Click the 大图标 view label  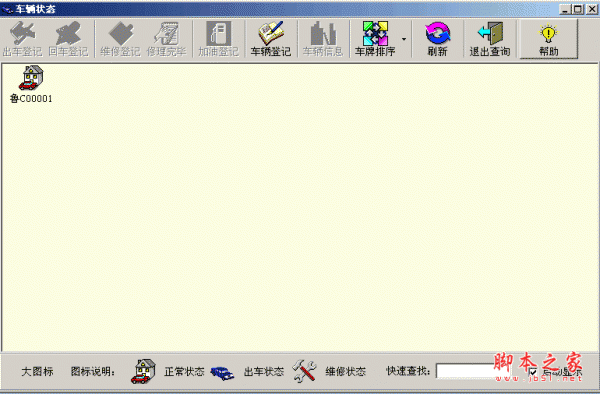[37, 371]
